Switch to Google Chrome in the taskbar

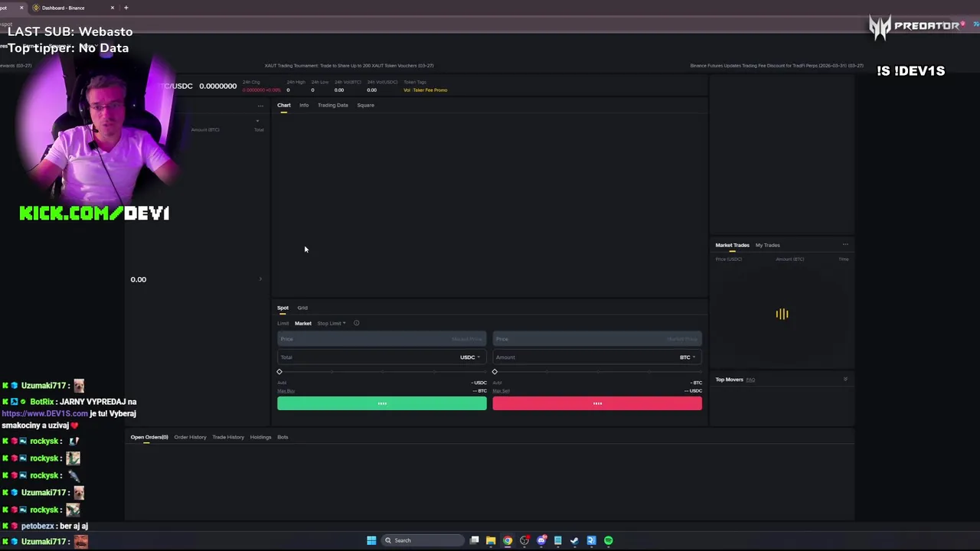pyautogui.click(x=508, y=540)
